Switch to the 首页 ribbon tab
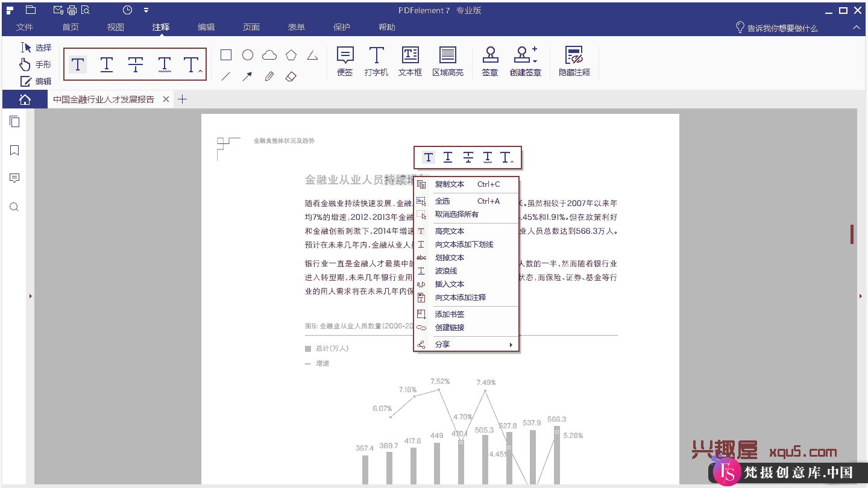The width and height of the screenshot is (868, 488). pos(71,28)
